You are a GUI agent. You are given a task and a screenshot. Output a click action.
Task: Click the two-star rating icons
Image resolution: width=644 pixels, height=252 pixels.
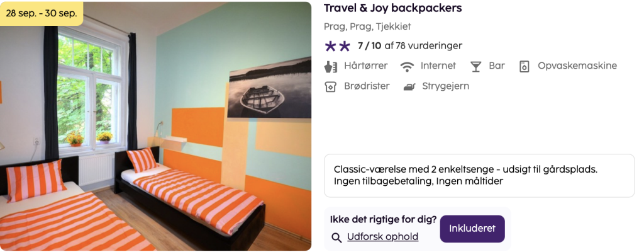coord(337,46)
